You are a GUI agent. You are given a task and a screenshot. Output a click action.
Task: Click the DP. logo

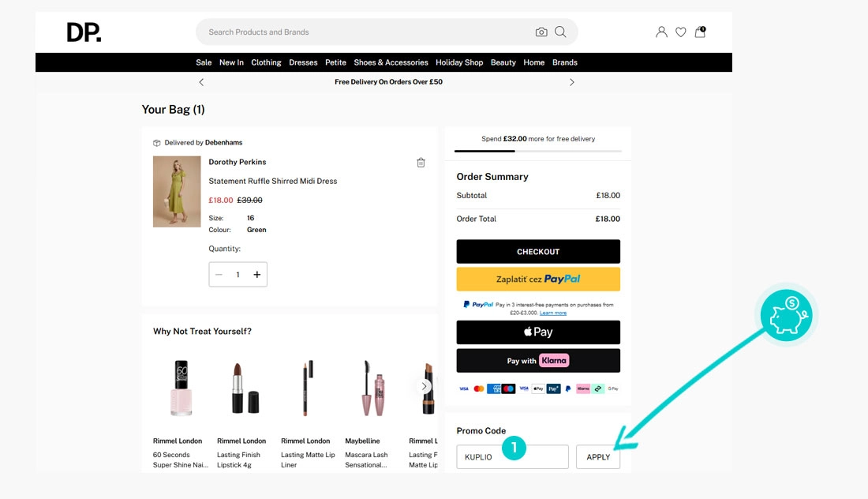[x=84, y=32]
